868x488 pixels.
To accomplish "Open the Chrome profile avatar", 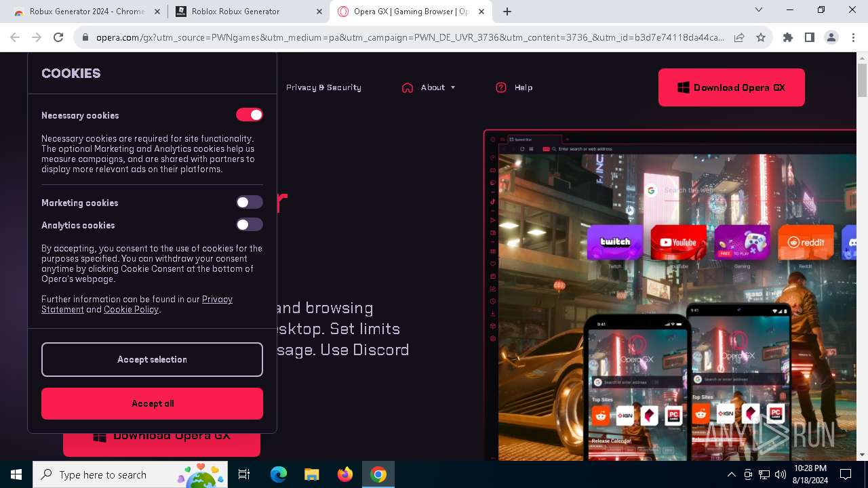I will coord(831,38).
